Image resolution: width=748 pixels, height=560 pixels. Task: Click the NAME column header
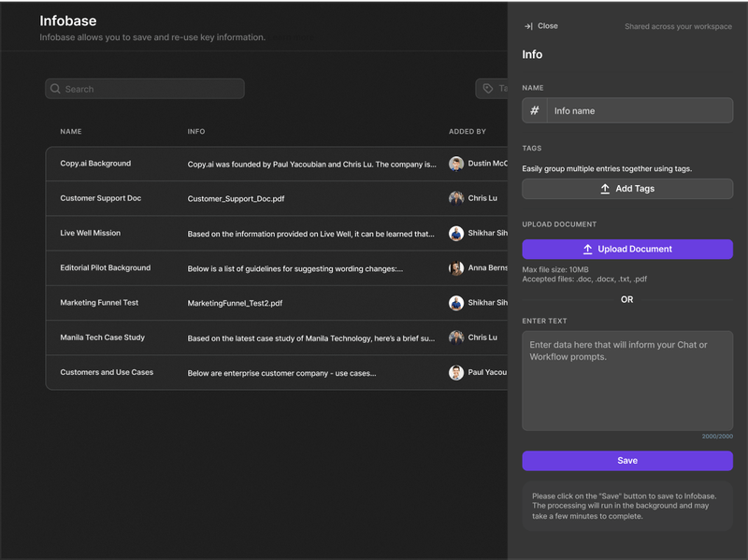(x=69, y=131)
